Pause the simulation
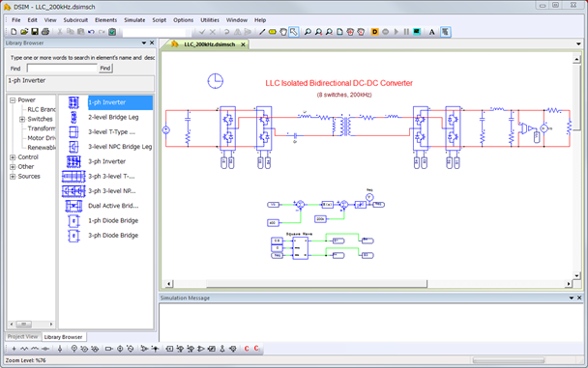Screen dimensions: 588x368 (406, 32)
